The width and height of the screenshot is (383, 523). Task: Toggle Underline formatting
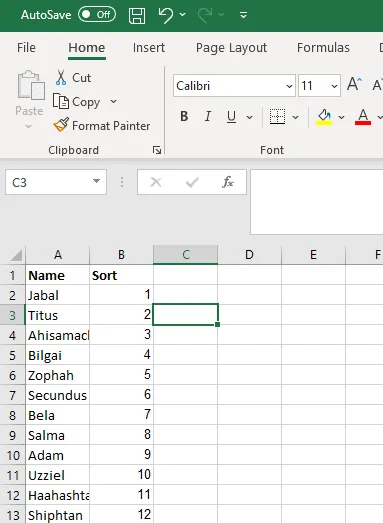point(231,116)
